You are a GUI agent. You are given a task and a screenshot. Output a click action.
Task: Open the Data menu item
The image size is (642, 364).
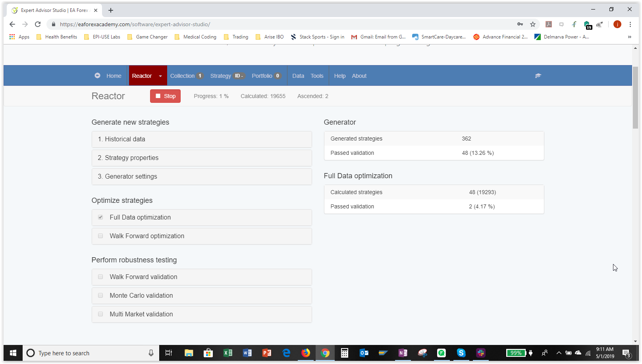click(x=298, y=76)
